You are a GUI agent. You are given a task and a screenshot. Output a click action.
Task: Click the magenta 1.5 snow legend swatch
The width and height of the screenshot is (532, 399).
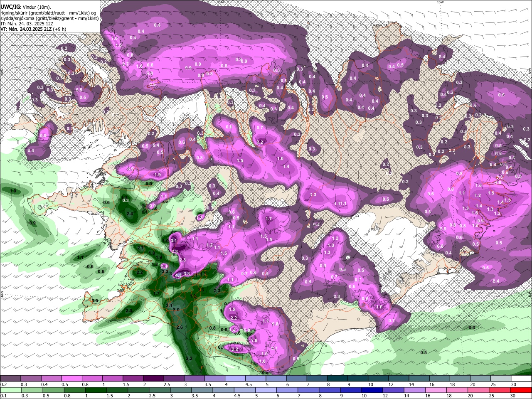(133, 379)
